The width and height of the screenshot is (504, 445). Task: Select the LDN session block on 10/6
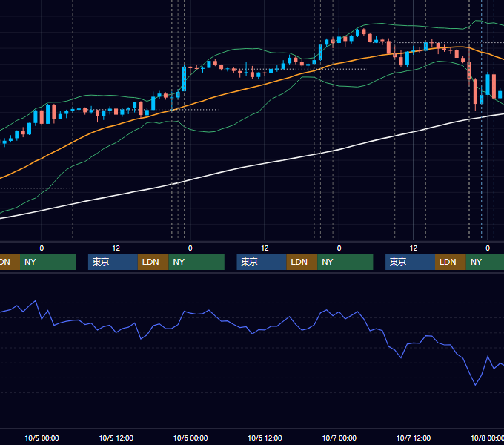click(302, 262)
